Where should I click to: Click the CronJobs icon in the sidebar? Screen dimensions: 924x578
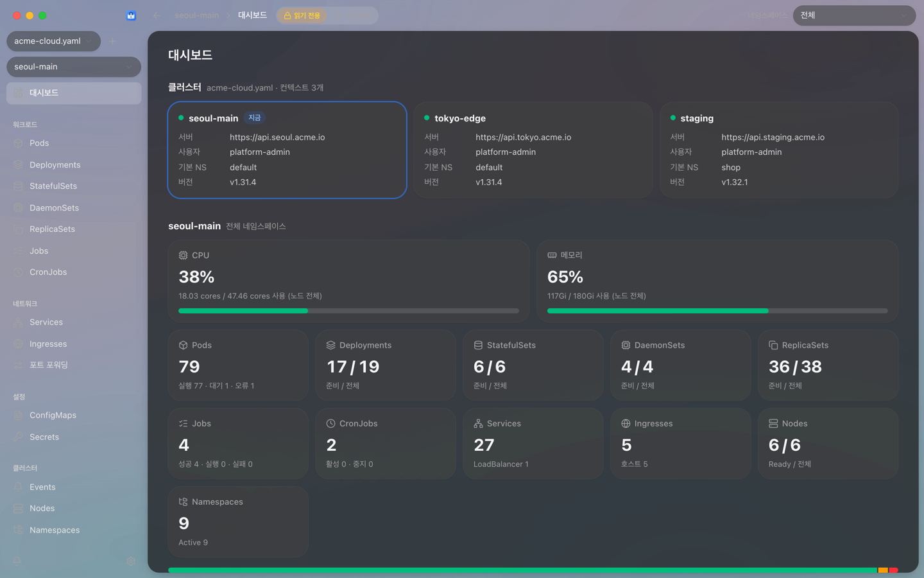click(x=18, y=272)
